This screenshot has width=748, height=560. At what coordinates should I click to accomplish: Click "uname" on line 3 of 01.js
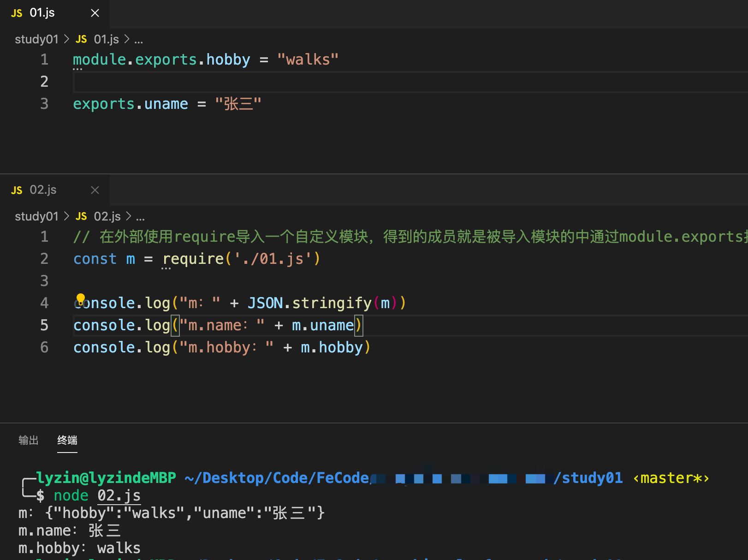166,104
